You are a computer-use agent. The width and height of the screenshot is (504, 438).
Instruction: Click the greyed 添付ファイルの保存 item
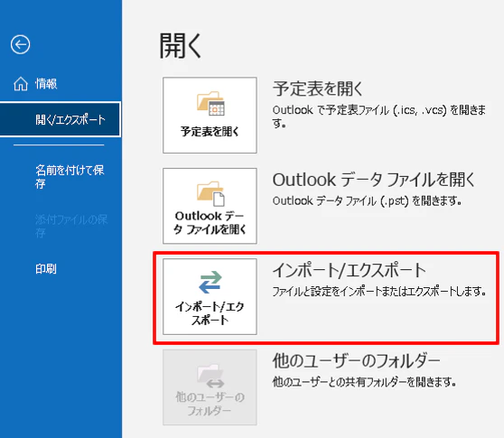(71, 227)
